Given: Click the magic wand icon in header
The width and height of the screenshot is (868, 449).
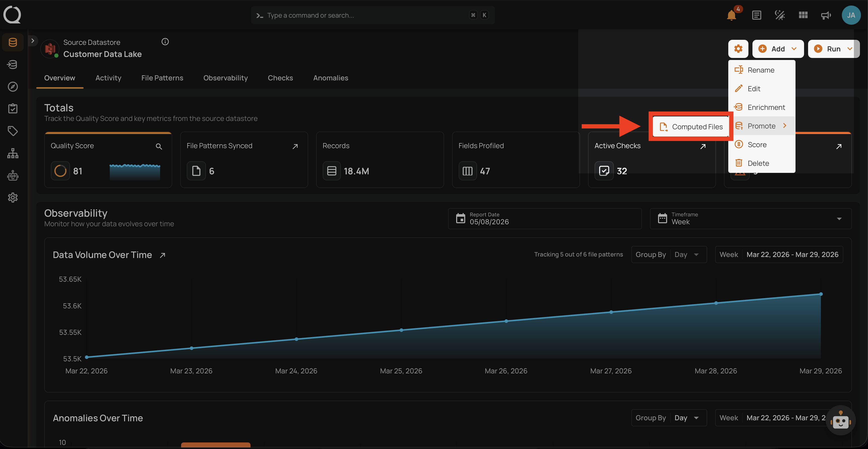Looking at the screenshot, I should point(780,15).
